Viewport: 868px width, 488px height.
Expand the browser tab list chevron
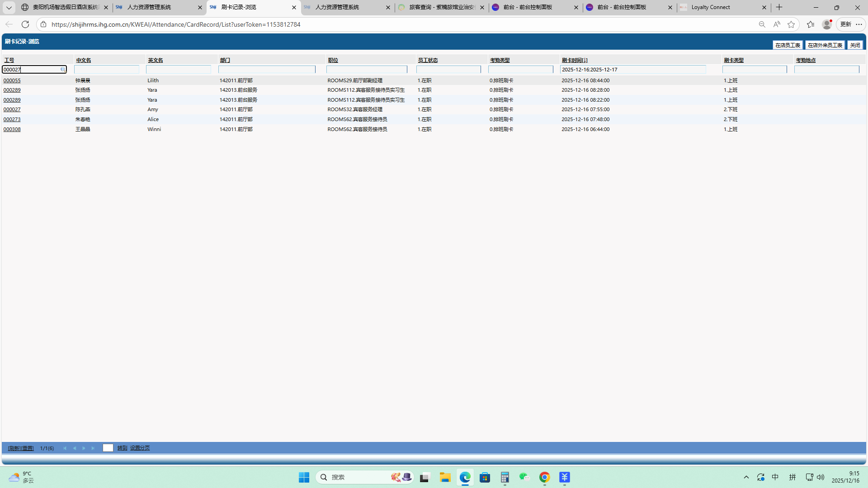[9, 7]
